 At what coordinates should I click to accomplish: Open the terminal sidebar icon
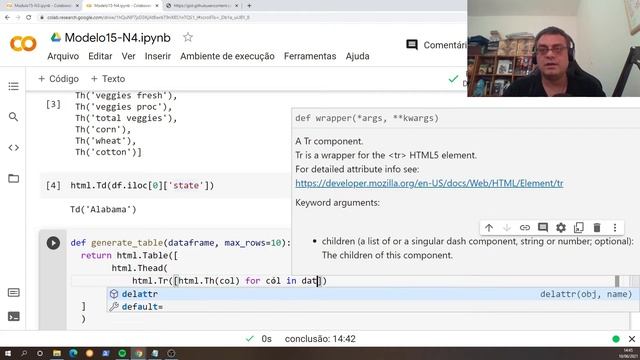point(13,316)
